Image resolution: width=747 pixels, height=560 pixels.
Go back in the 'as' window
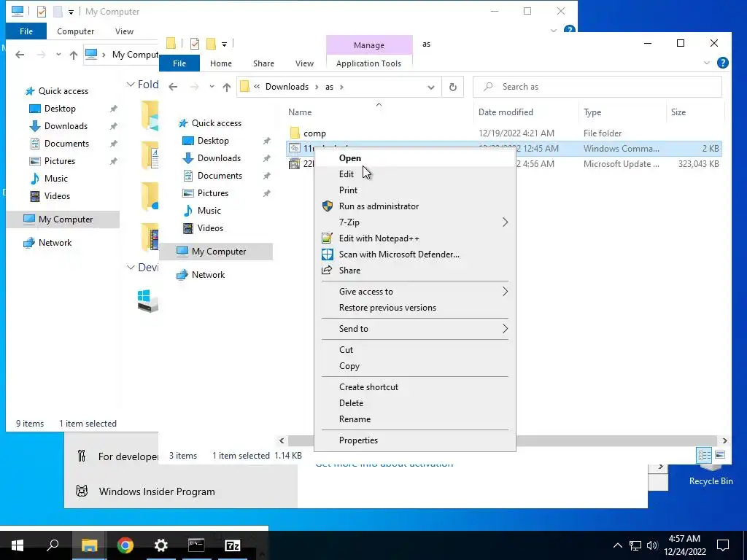pyautogui.click(x=173, y=87)
